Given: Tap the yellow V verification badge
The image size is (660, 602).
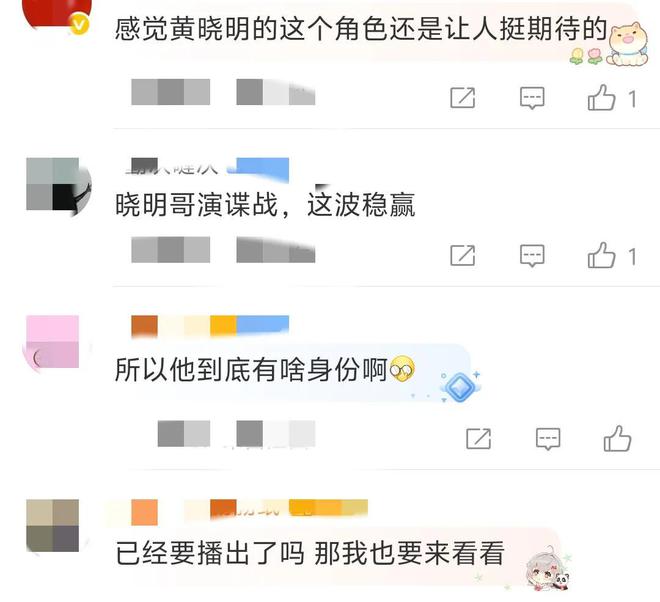Looking at the screenshot, I should point(79,24).
